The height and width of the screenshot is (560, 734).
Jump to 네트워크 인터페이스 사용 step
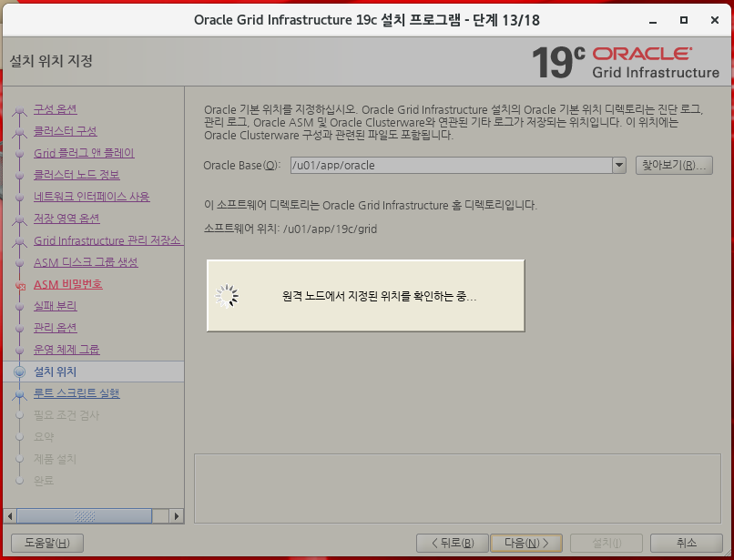[x=92, y=197]
